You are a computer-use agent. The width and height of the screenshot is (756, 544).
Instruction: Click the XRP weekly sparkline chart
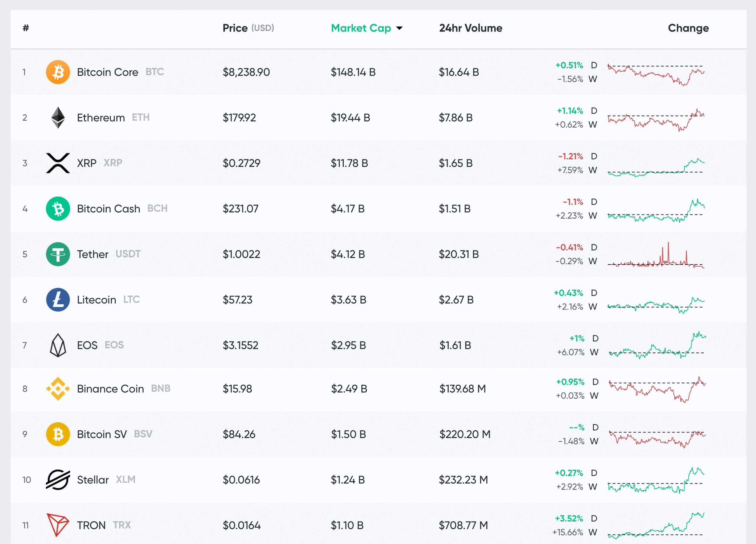[656, 167]
